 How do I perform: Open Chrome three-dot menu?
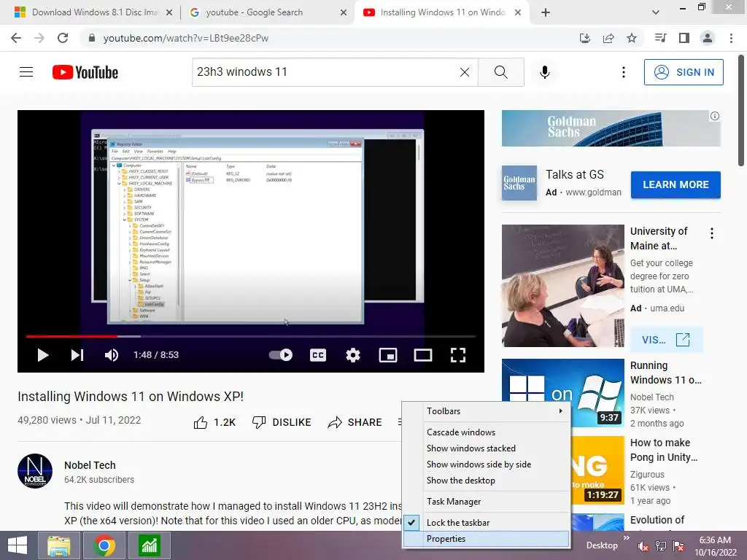731,38
